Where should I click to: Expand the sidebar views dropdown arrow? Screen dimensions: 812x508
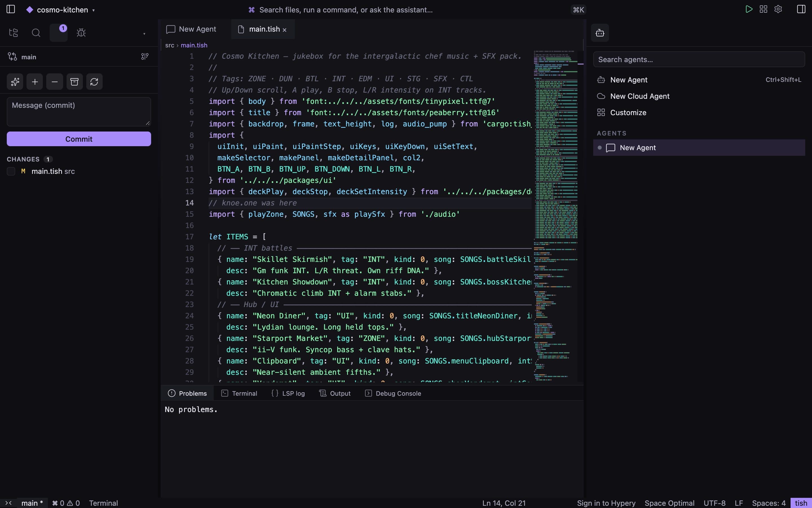click(144, 34)
